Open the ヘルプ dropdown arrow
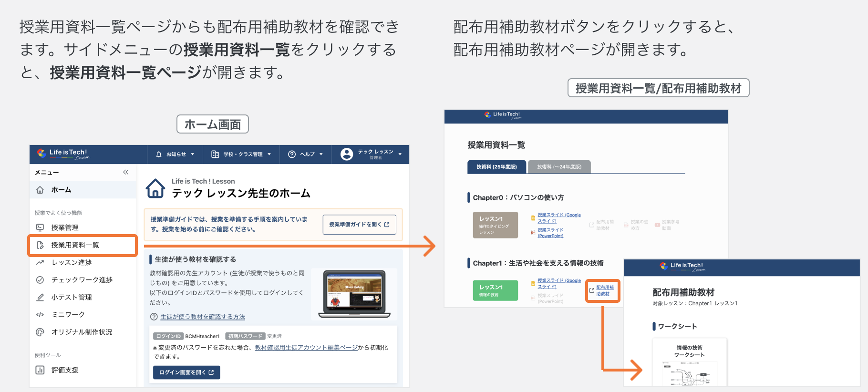The image size is (868, 392). click(321, 155)
